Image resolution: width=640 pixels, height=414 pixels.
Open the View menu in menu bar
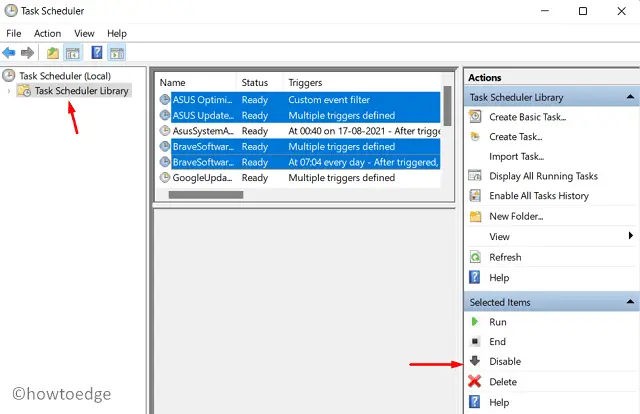click(84, 33)
